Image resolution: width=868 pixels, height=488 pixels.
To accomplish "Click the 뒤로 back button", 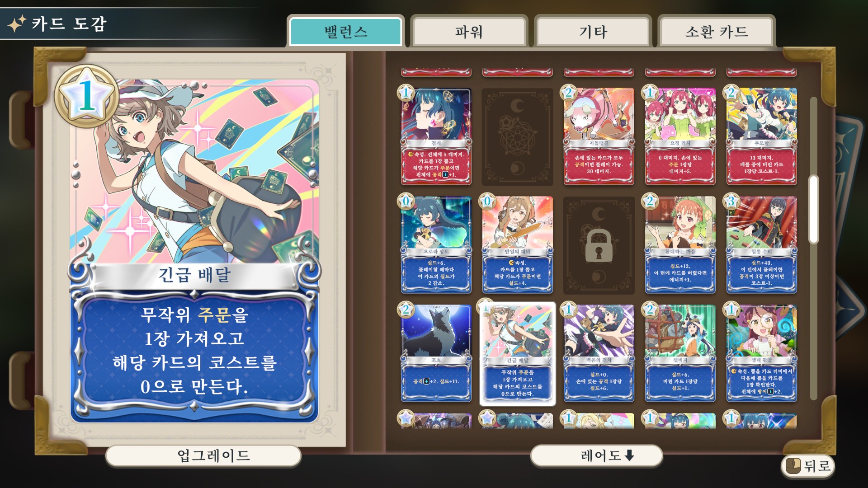I will click(x=808, y=466).
